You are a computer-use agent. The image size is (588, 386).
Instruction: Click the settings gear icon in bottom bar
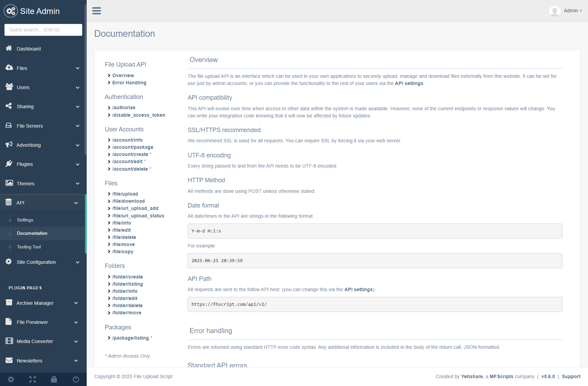click(11, 379)
